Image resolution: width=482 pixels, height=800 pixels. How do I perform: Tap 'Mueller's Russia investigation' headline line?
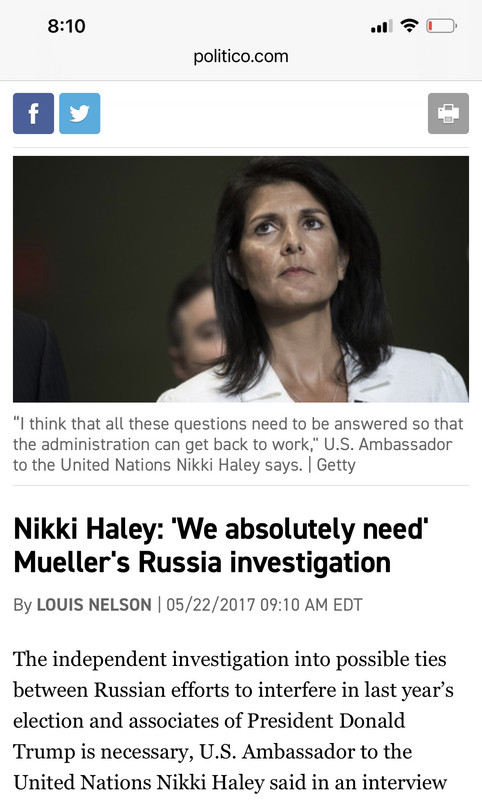click(x=202, y=562)
